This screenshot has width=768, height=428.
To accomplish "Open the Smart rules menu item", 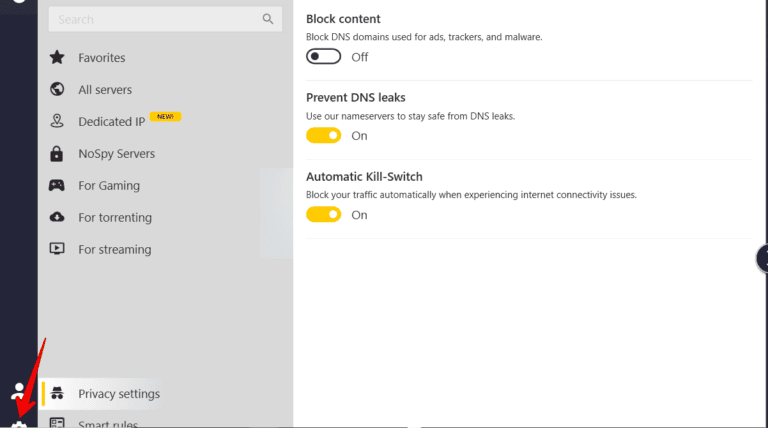I will tap(108, 423).
